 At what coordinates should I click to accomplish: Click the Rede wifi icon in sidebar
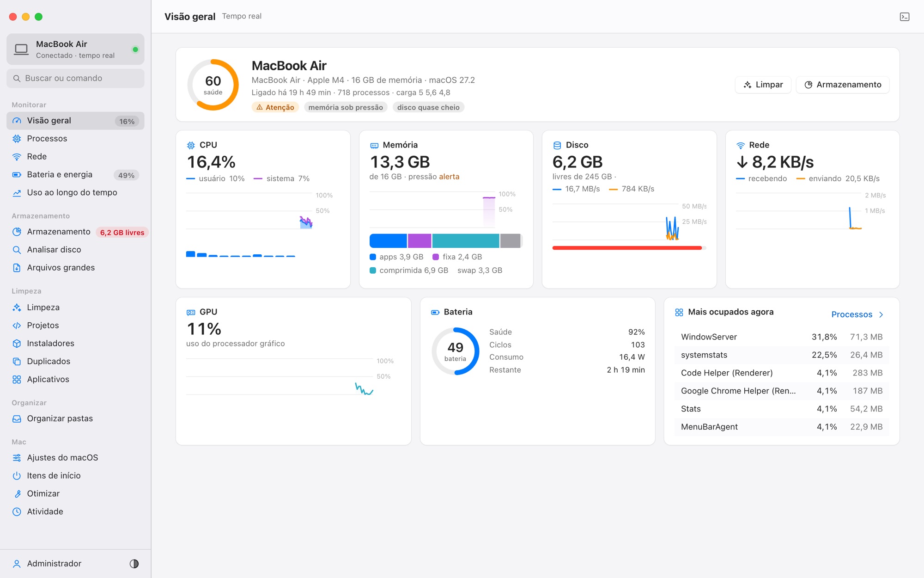(17, 156)
